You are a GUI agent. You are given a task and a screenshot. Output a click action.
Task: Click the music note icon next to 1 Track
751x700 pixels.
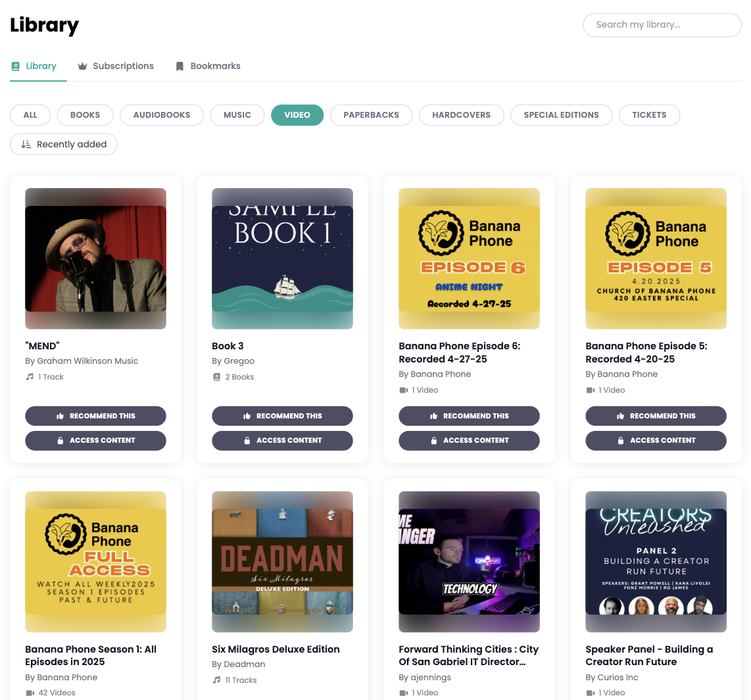pos(30,377)
